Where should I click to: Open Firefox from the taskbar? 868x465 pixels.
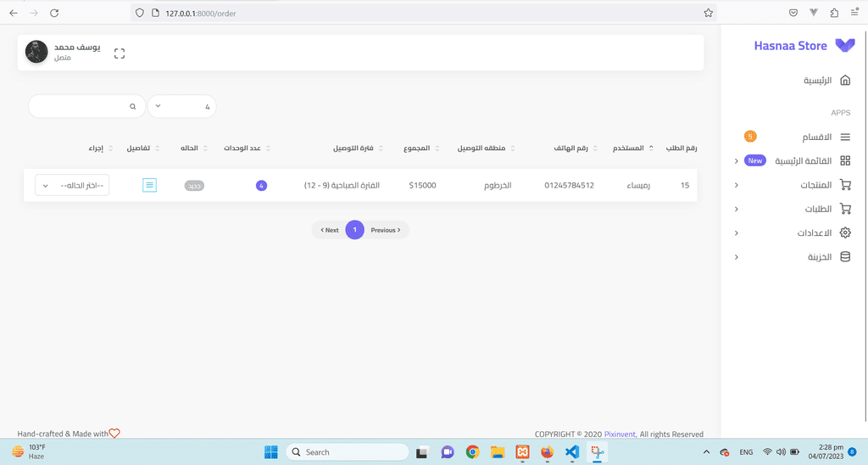click(547, 452)
